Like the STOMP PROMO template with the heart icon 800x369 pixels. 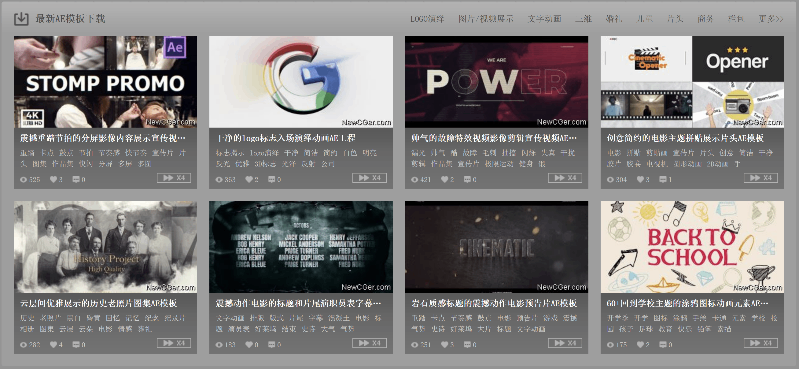pos(53,179)
